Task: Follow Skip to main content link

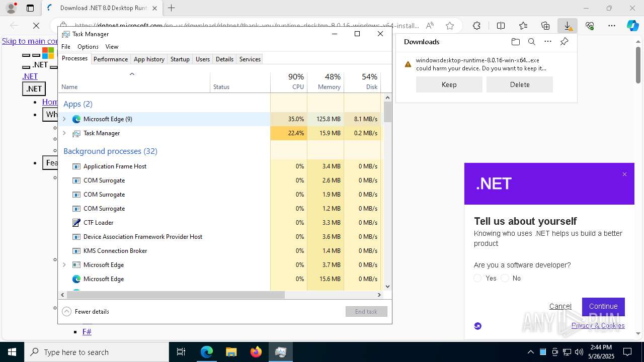Action: point(30,41)
